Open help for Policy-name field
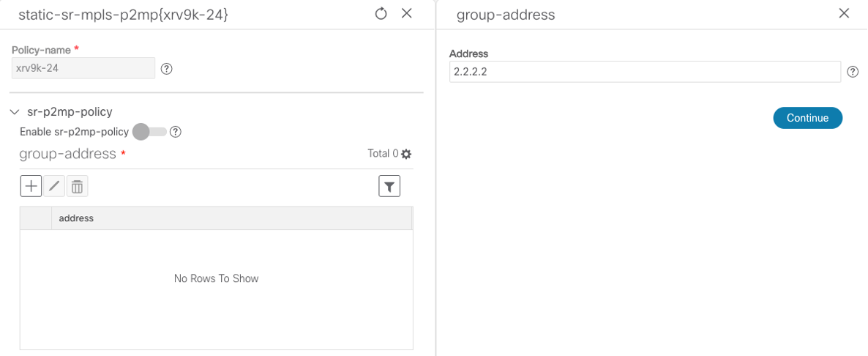The image size is (868, 356). [167, 69]
